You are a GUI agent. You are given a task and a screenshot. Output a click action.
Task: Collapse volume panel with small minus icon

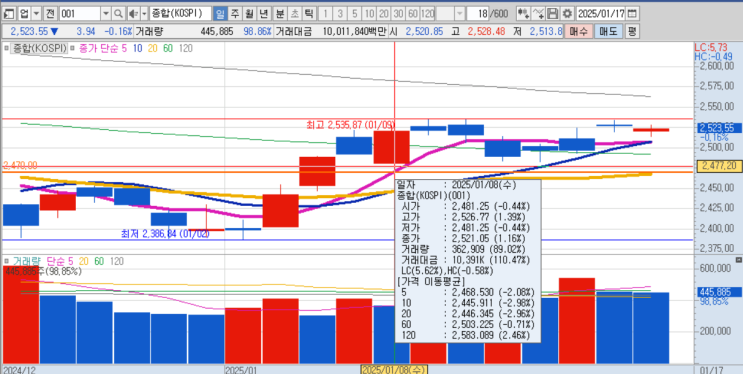click(738, 260)
